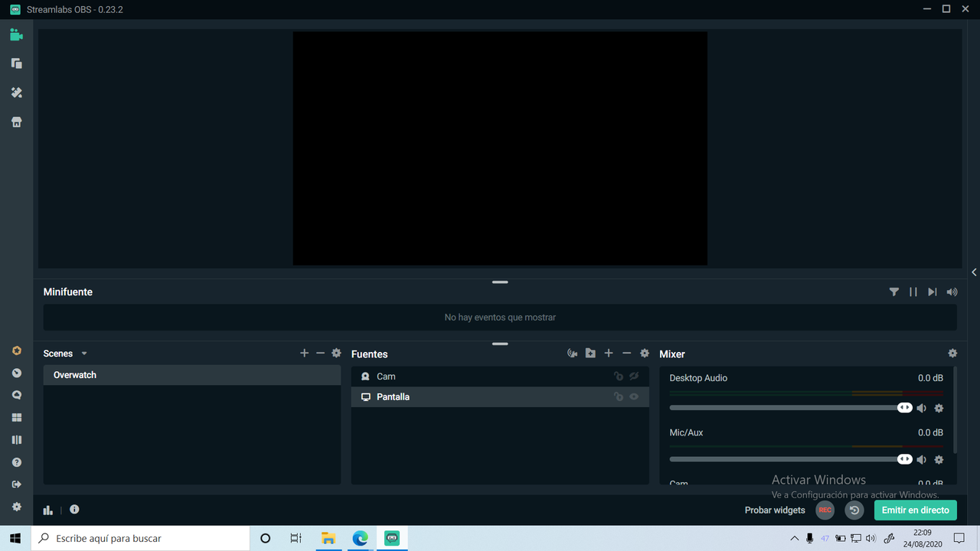Show hidden system tray icons chevron
The width and height of the screenshot is (980, 551).
(793, 538)
